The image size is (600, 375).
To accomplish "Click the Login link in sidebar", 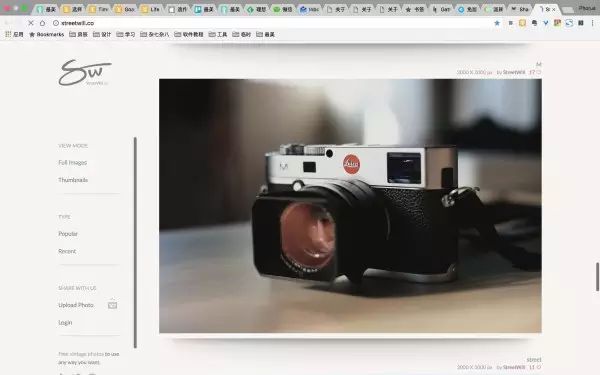I will pos(65,323).
